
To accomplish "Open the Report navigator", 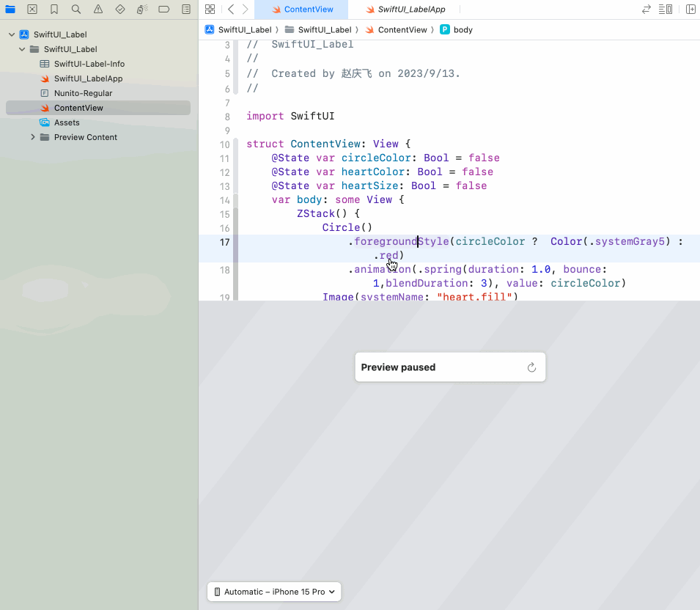I will click(x=186, y=10).
